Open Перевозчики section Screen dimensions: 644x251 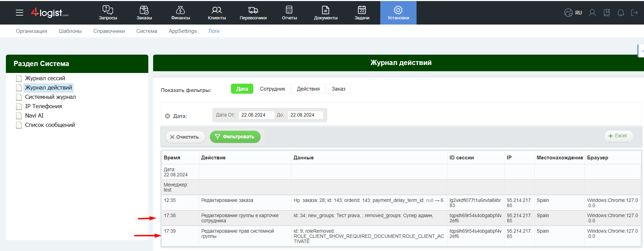tap(253, 13)
